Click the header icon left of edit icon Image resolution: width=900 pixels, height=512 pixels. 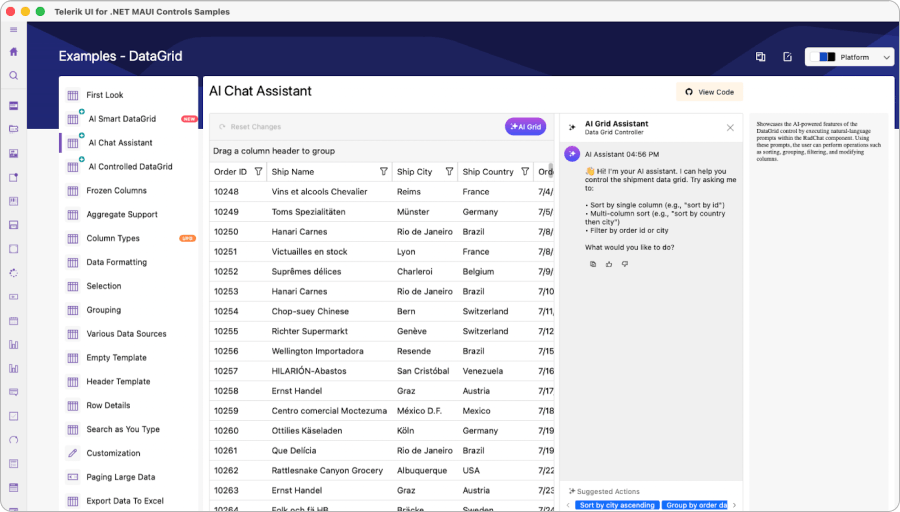pos(761,57)
